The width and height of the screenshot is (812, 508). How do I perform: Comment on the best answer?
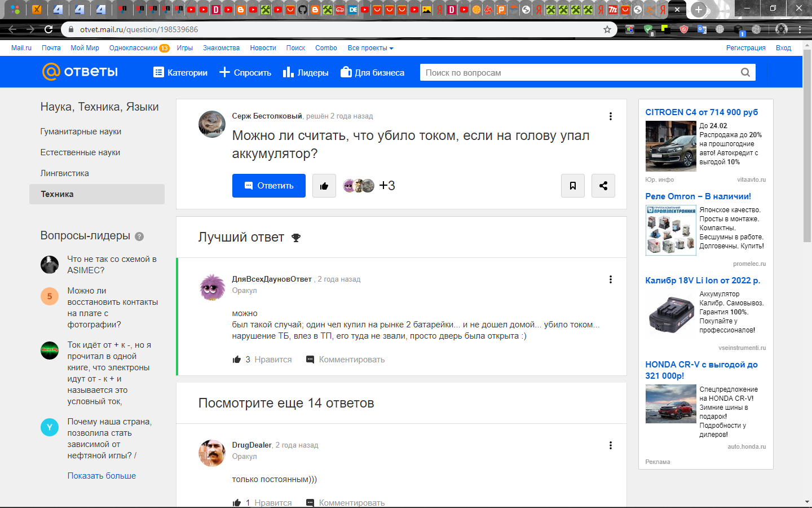click(x=345, y=360)
